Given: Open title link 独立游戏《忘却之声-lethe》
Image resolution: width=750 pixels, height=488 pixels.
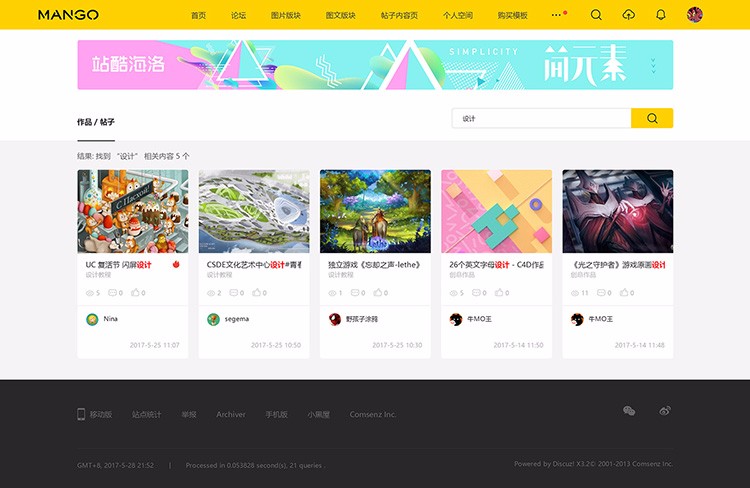Looking at the screenshot, I should [374, 265].
